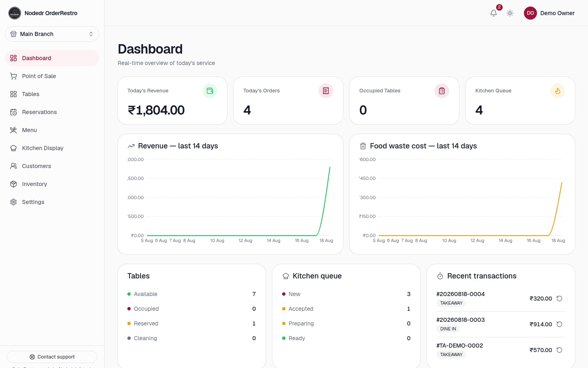Click the Menu utensils icon

(x=13, y=130)
